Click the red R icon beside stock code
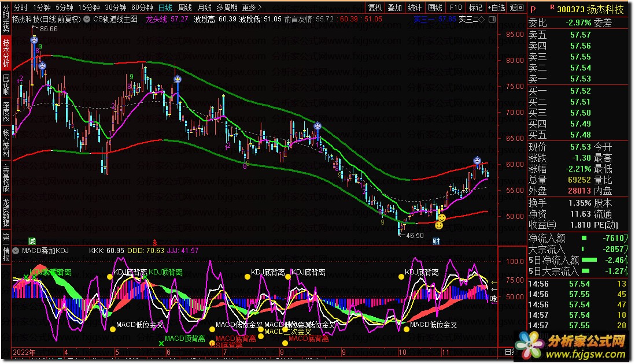635x364 pixels. point(552,7)
